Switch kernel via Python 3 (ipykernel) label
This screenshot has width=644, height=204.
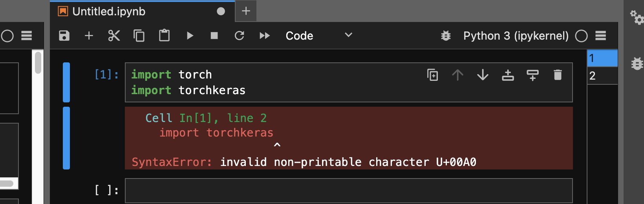(516, 36)
